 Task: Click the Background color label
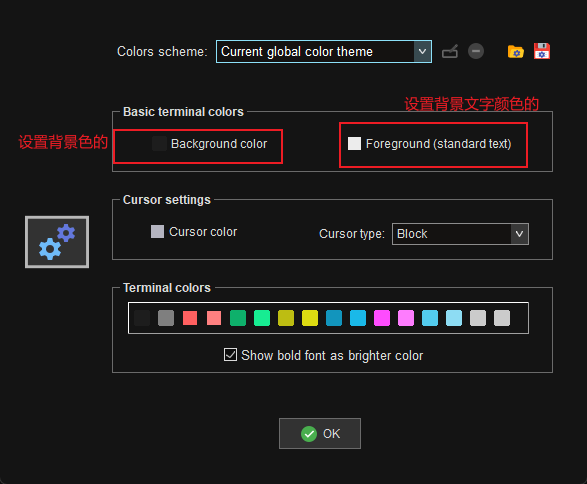click(x=219, y=144)
